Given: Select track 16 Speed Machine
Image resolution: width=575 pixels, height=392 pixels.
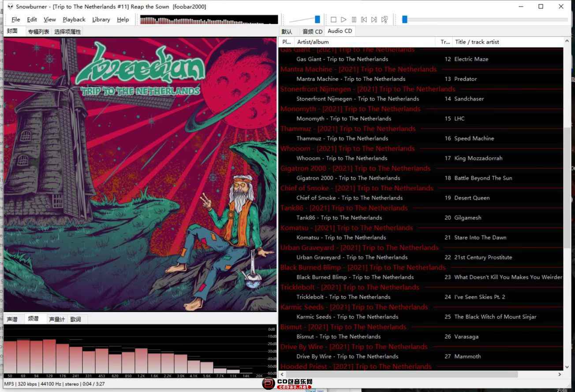Looking at the screenshot, I should pos(421,138).
